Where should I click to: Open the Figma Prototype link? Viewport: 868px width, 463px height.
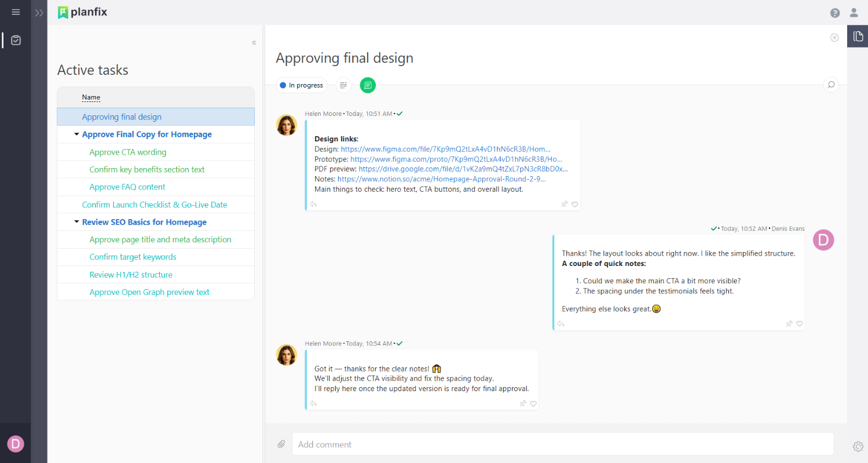[456, 159]
